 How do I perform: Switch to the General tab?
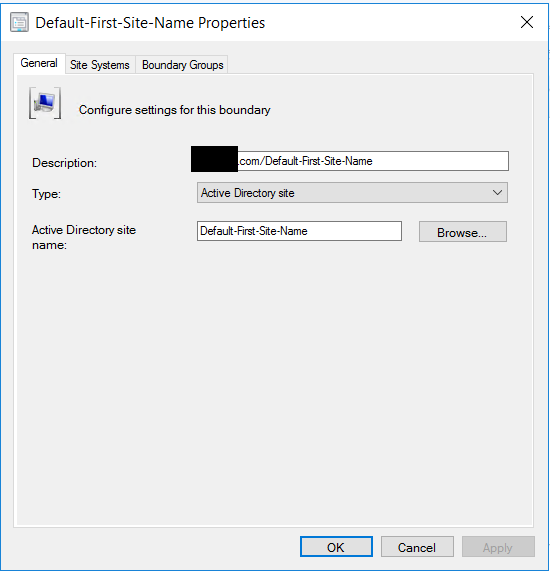pos(39,63)
